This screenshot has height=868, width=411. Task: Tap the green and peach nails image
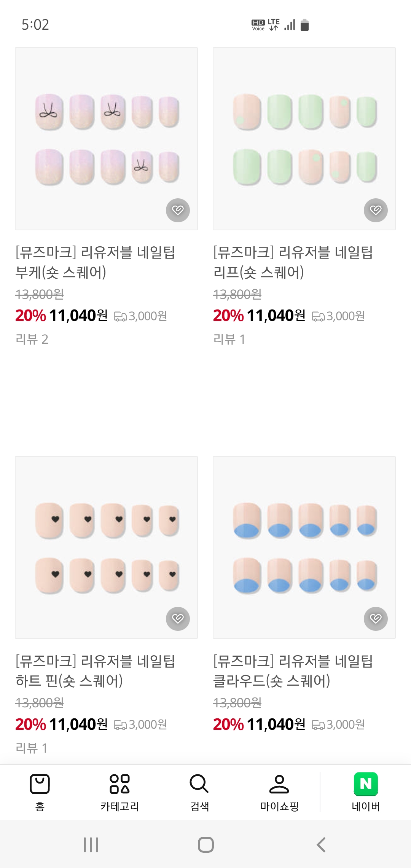coord(304,139)
